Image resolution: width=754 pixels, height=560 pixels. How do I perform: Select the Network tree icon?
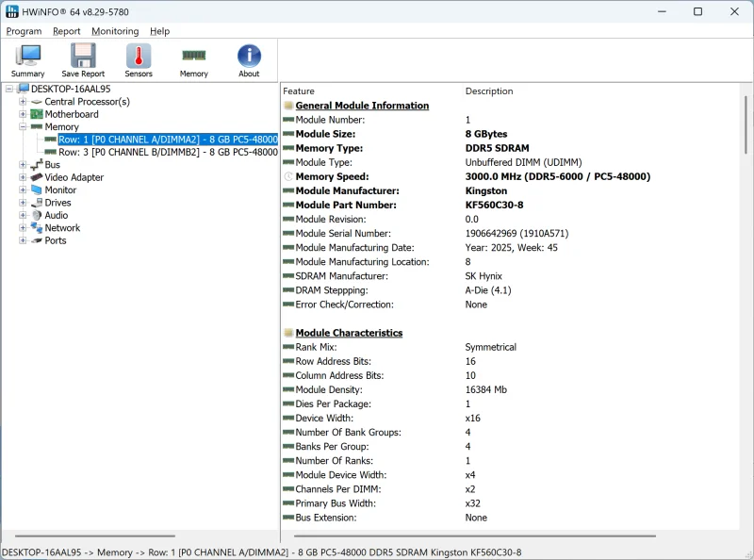point(37,228)
